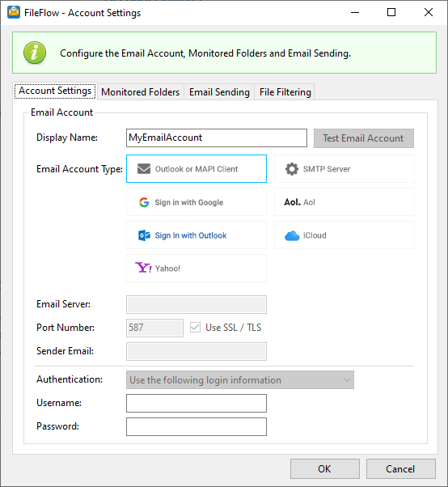Click the FileFlow app icon in title bar

click(14, 12)
